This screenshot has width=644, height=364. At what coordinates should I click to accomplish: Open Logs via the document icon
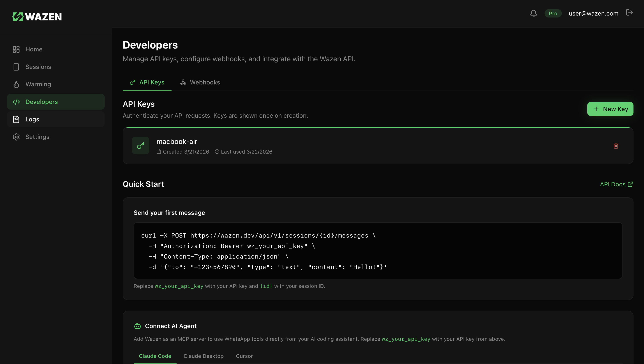[x=16, y=119]
